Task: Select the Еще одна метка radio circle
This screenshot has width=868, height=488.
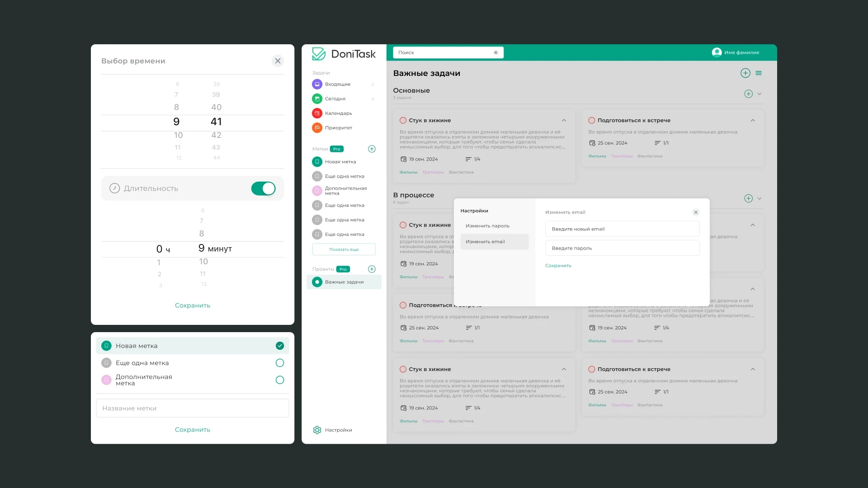Action: coord(280,363)
